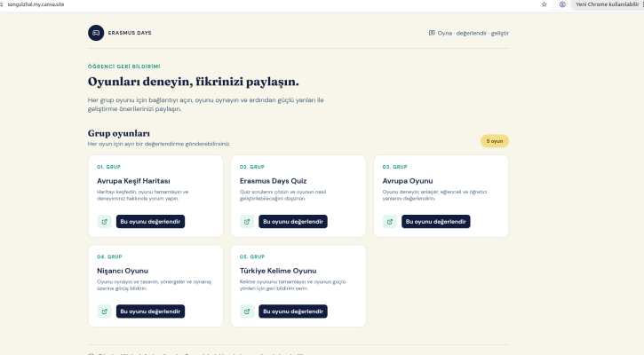The image size is (644, 355).
Task: Click the feedback icon beside Oyna · değerlendir
Action: (x=432, y=33)
